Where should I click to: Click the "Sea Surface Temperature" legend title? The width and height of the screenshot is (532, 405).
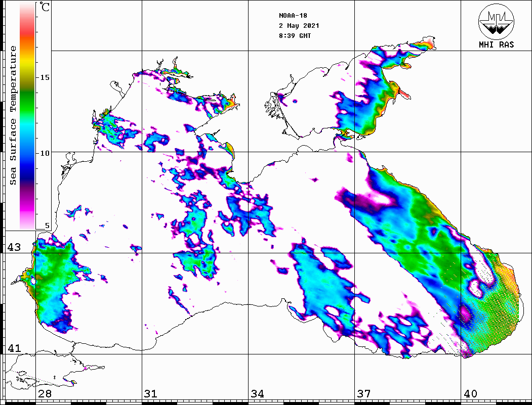coord(13,115)
